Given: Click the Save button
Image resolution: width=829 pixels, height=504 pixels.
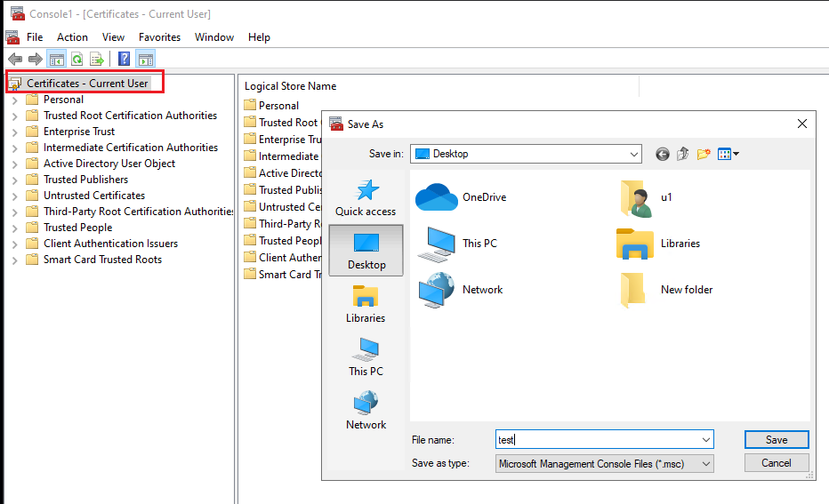Looking at the screenshot, I should 777,439.
